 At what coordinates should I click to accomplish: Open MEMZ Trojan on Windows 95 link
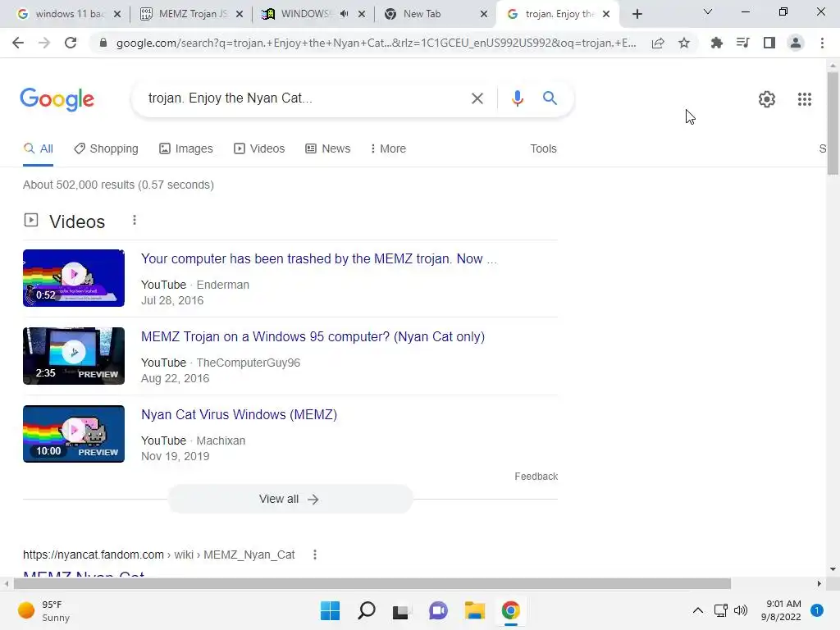pyautogui.click(x=313, y=337)
